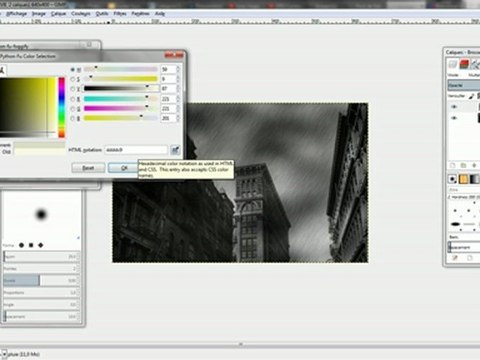Open the Image menu
Image resolution: width=480 pixels, height=360 pixels.
pos(39,14)
